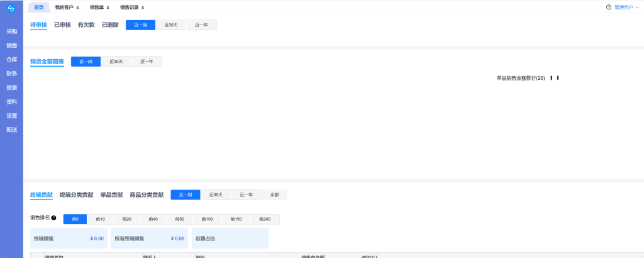Viewport: 644px width, 258px height.
Task: Sort 单品销售金额排行 ascending with the up arrow
Action: [x=551, y=78]
